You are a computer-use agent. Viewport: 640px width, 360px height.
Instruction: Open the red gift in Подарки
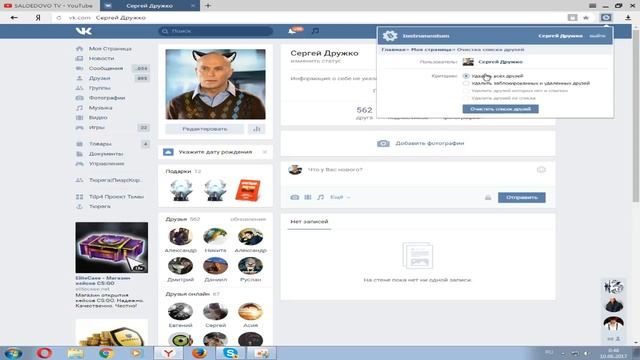tap(248, 190)
